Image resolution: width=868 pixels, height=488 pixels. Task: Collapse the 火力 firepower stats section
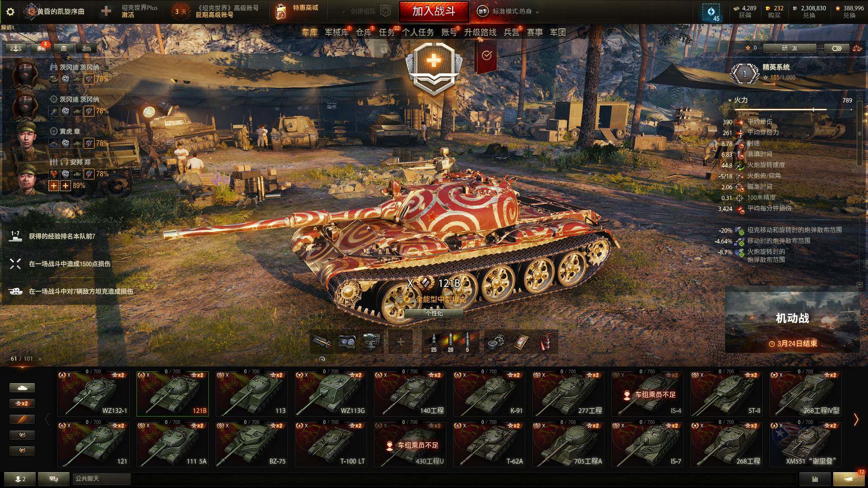730,100
